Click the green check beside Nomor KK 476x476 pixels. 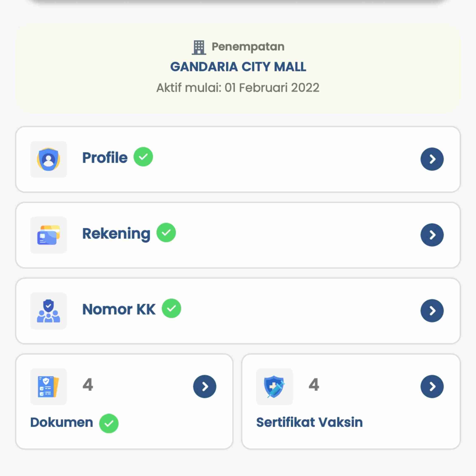(171, 308)
